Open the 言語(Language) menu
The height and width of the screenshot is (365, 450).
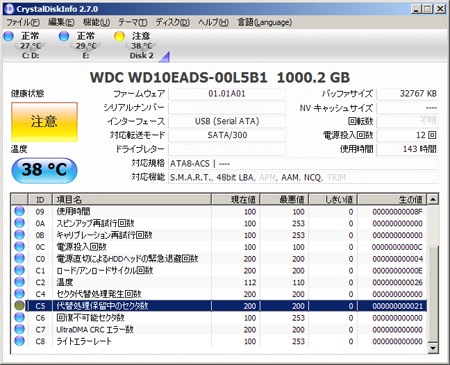coord(265,22)
